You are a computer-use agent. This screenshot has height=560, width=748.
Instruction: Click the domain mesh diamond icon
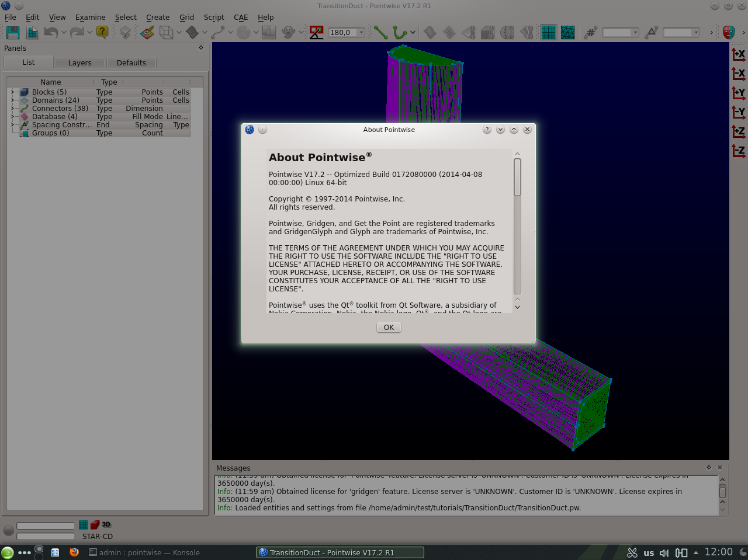[192, 33]
